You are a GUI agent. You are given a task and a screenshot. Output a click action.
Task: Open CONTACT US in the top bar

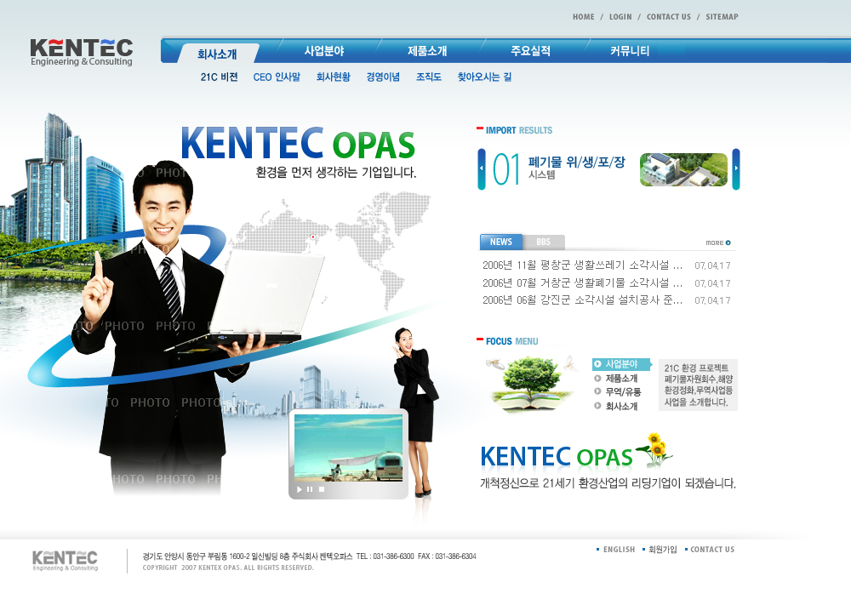(x=669, y=17)
